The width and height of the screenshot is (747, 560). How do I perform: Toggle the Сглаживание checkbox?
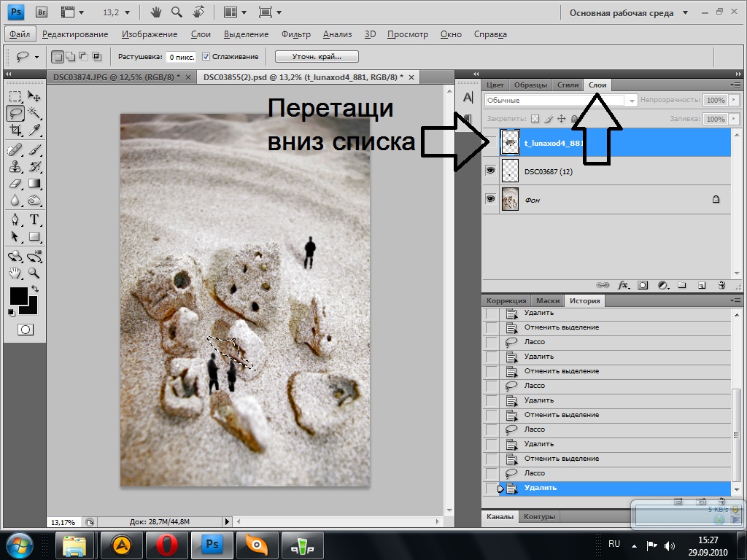[206, 57]
